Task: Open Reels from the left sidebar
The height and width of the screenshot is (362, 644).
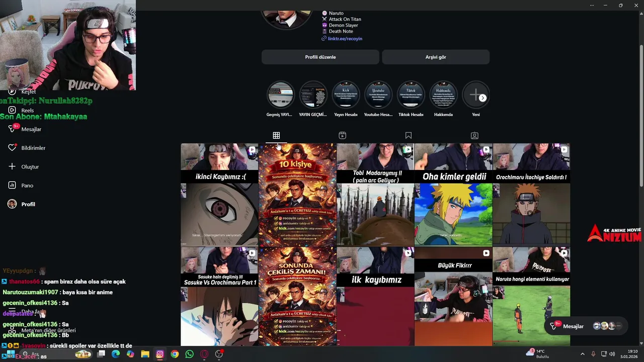Action: (x=21, y=111)
